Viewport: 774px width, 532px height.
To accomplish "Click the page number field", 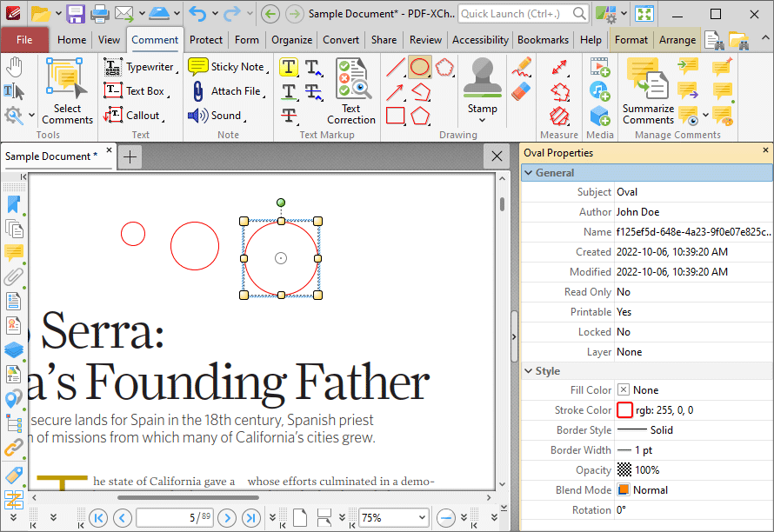I will coord(175,518).
